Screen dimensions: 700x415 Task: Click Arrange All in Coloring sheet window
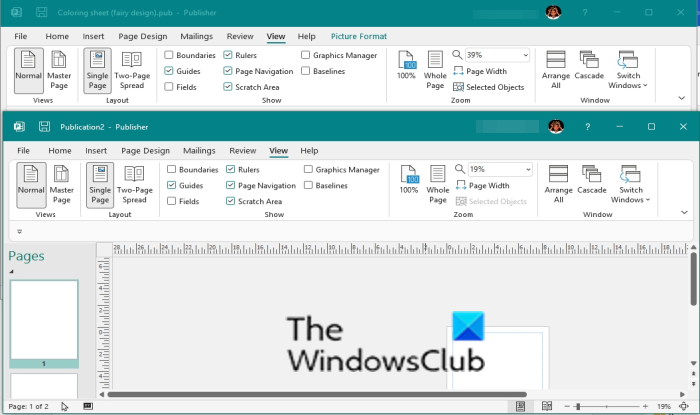click(556, 70)
